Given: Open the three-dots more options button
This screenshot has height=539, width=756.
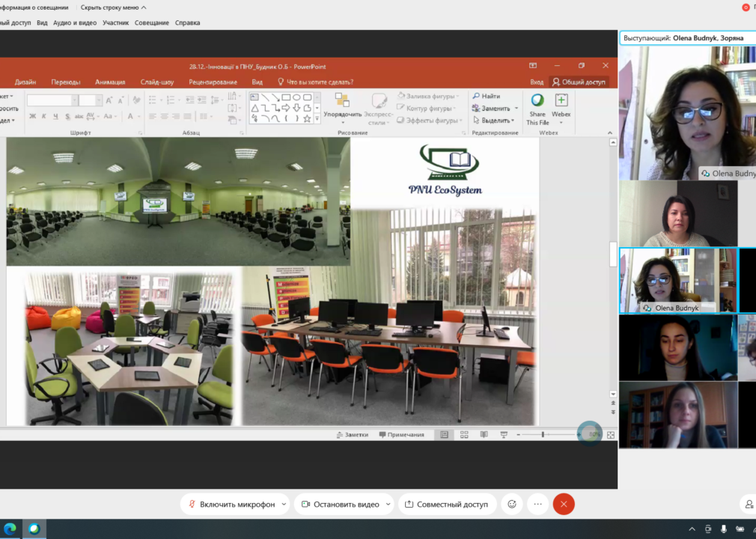Looking at the screenshot, I should [537, 505].
